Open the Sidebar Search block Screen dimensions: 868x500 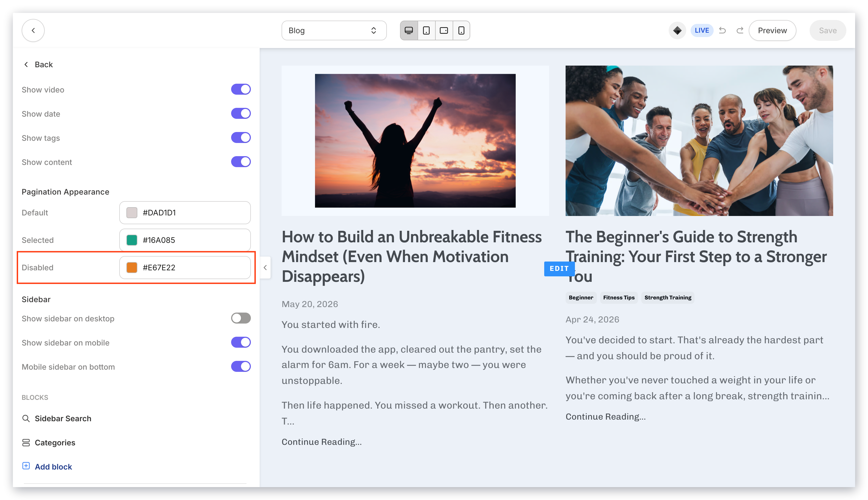[x=63, y=418]
